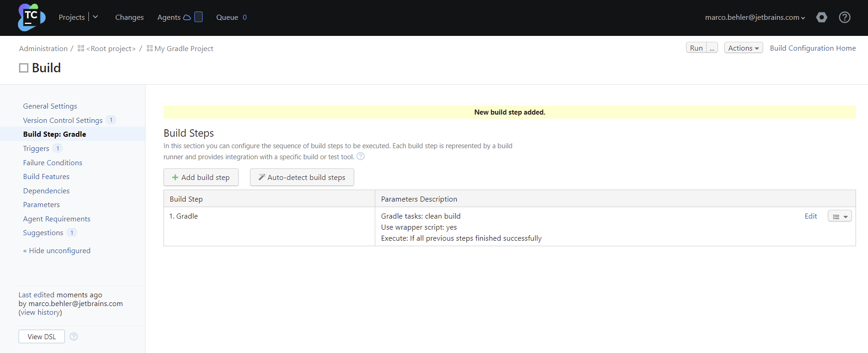
Task: Click the Add build step button
Action: pyautogui.click(x=201, y=177)
